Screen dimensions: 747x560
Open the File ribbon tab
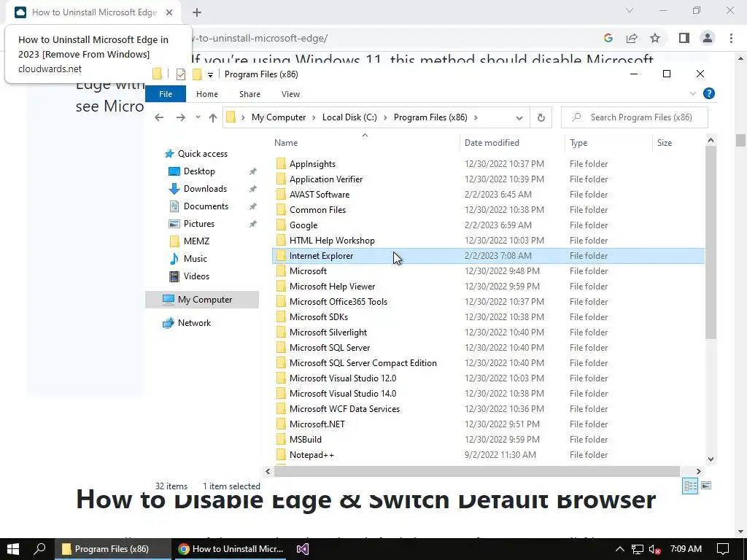click(166, 94)
